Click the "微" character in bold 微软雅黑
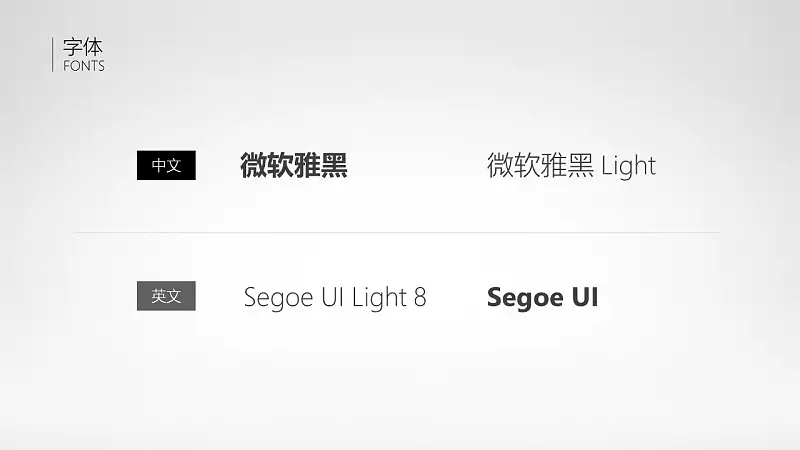Image resolution: width=800 pixels, height=450 pixels. point(254,165)
